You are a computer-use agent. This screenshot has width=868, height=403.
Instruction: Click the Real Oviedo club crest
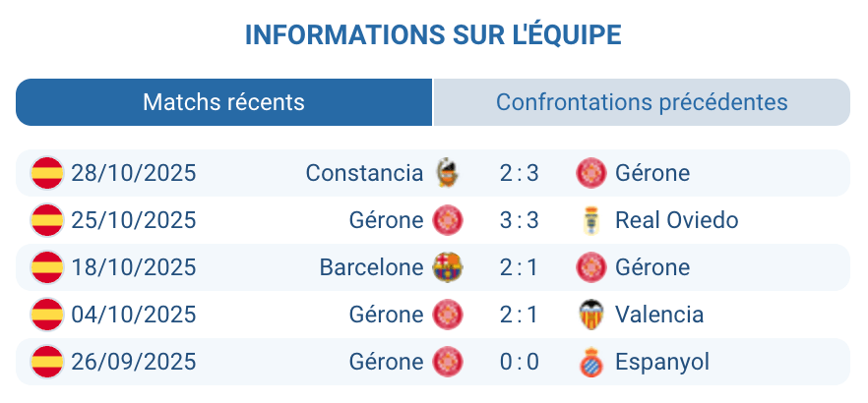click(590, 220)
